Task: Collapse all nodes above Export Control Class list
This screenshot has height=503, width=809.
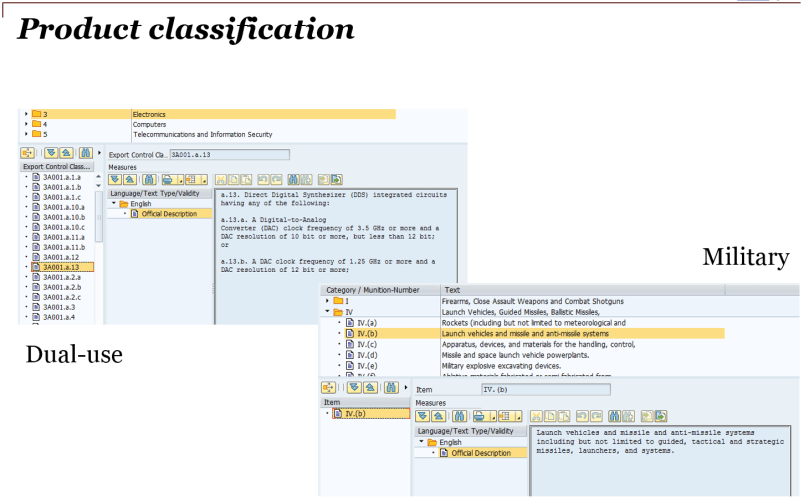Action: point(66,153)
